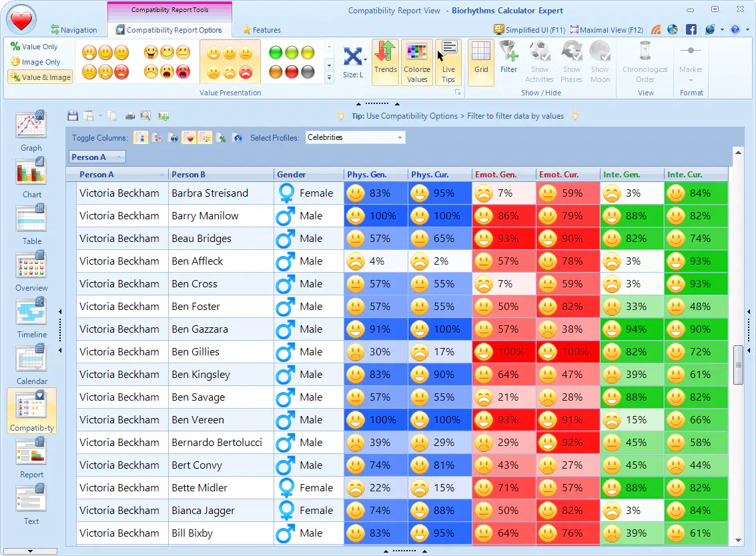The height and width of the screenshot is (556, 756).
Task: Expand the Value Presentation dialog launcher
Action: click(x=458, y=93)
